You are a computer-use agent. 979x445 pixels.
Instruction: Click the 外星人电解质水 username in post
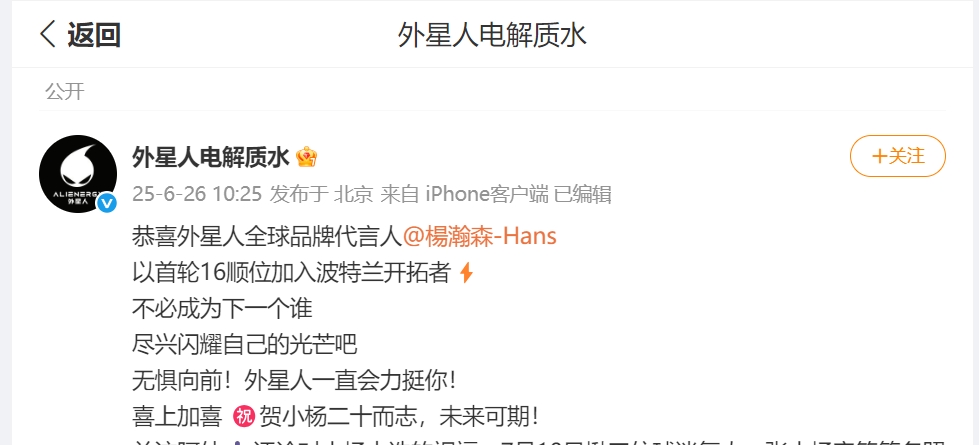tap(211, 157)
